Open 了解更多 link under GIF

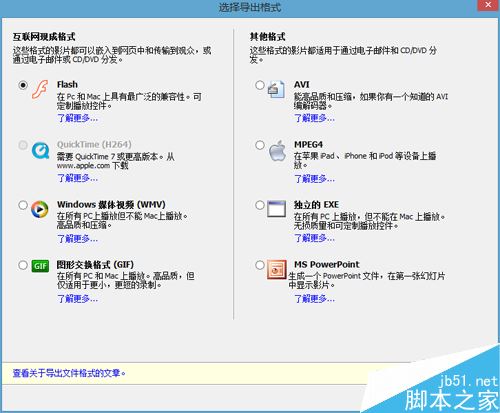77,299
